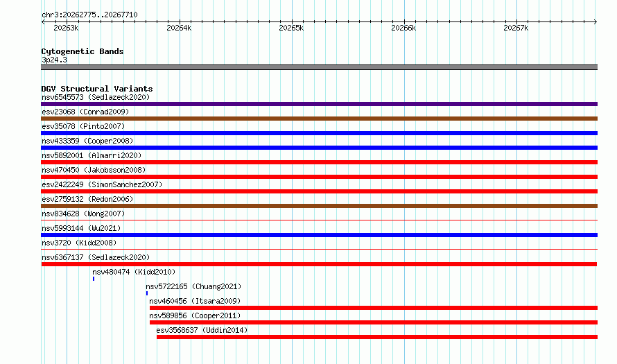Click the thin red line under nsv3720

tap(319, 249)
